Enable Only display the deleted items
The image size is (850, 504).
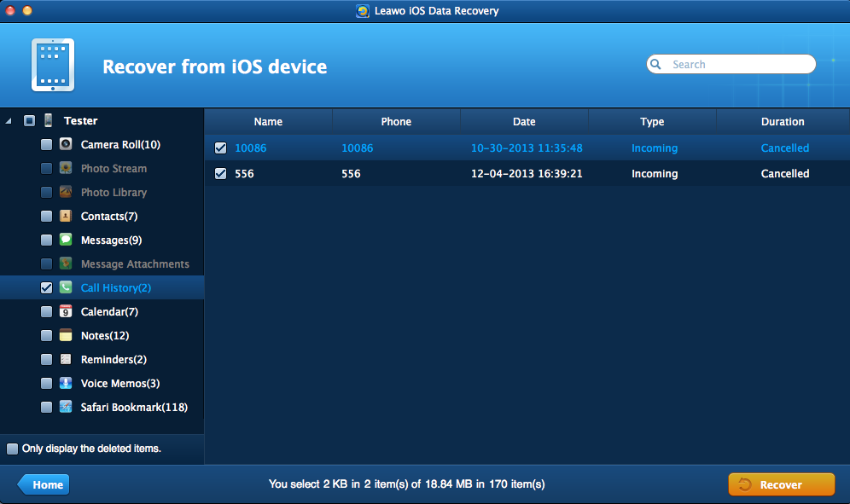[x=12, y=449]
